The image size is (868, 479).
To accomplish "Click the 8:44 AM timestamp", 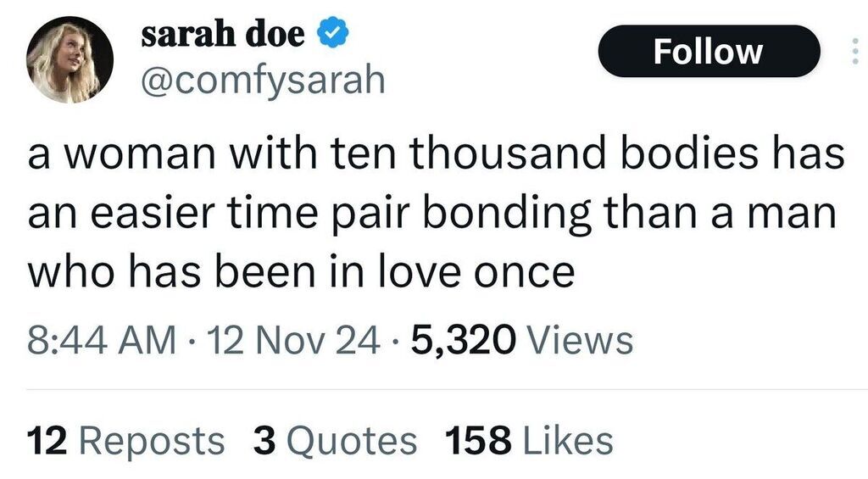I will click(x=102, y=340).
